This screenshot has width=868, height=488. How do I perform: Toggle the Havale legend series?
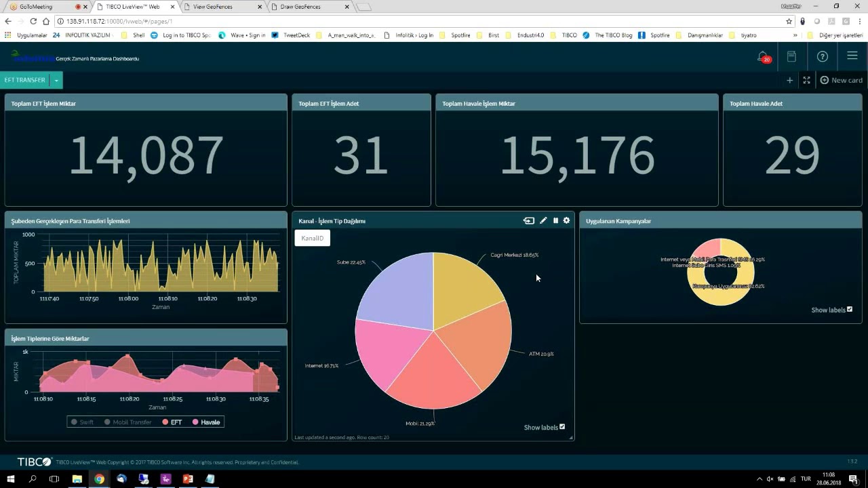coord(206,422)
